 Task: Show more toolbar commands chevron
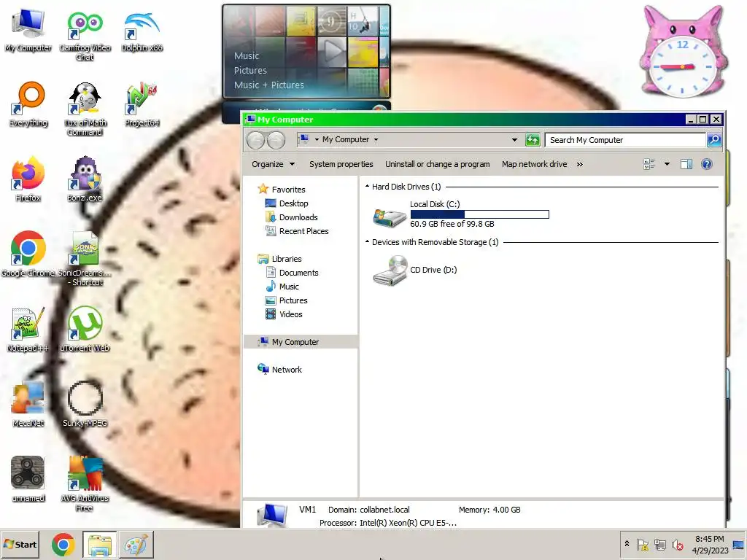click(x=579, y=164)
